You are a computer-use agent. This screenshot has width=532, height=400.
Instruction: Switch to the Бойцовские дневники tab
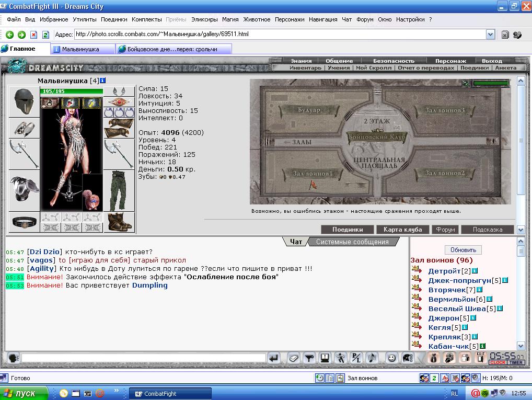[174, 49]
